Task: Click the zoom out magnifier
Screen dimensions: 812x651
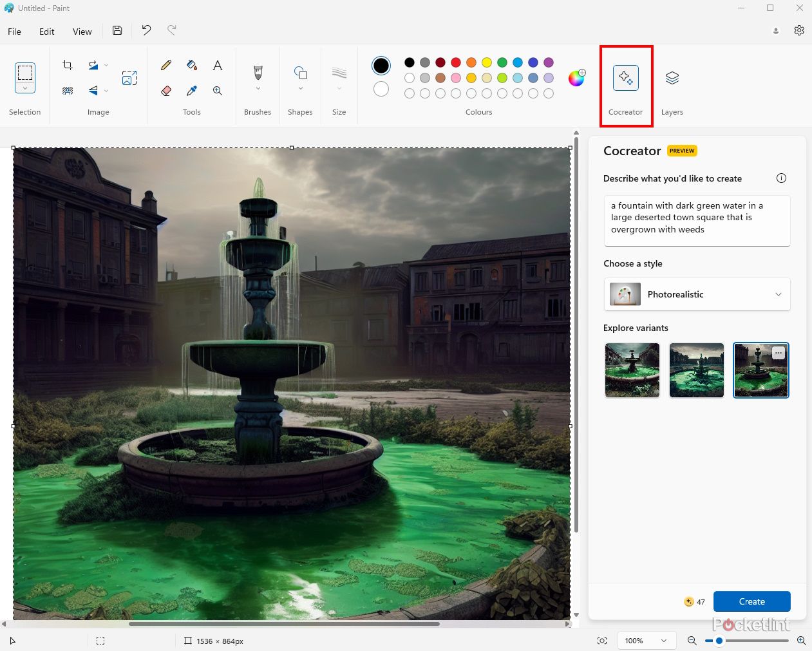Action: [692, 641]
